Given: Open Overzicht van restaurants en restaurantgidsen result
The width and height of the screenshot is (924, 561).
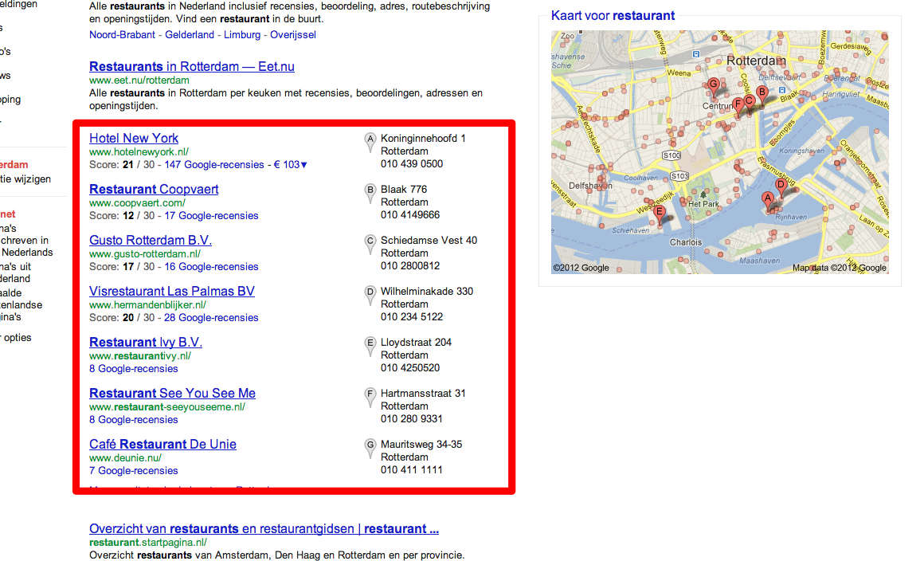Looking at the screenshot, I should [264, 529].
